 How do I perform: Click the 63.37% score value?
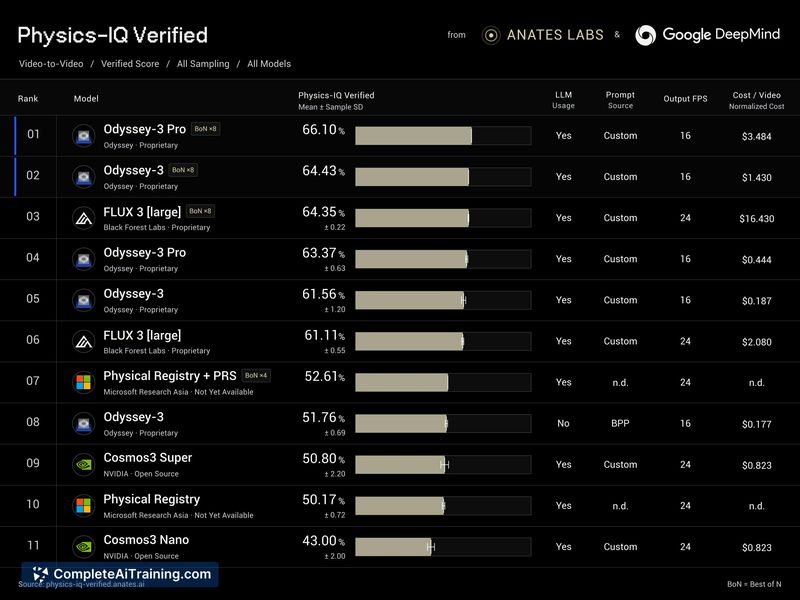323,253
